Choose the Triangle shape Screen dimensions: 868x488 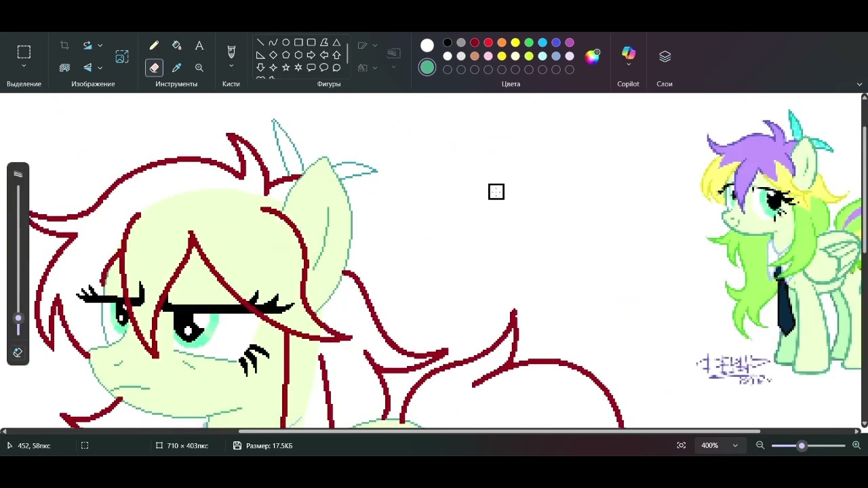click(336, 42)
